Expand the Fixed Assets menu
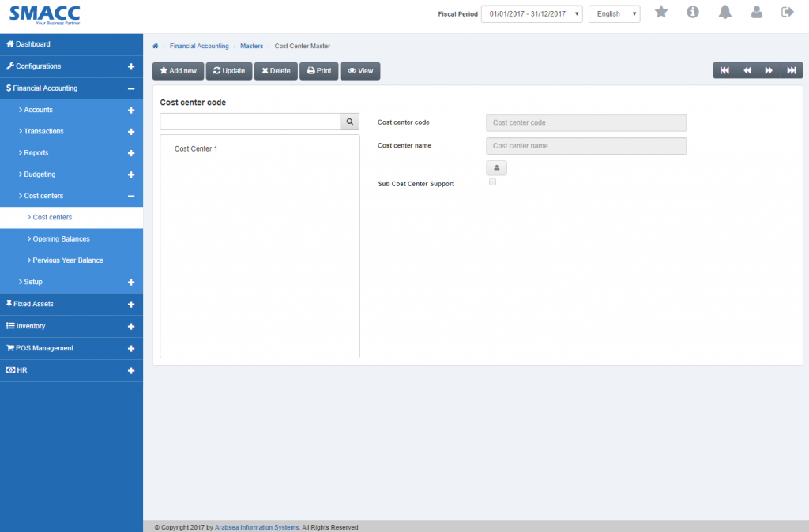809x532 pixels. click(71, 304)
